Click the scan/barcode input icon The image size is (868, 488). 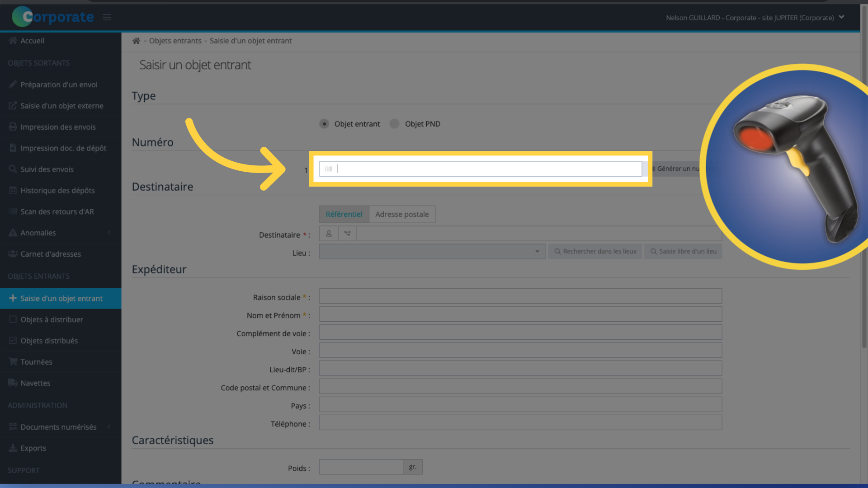(329, 169)
